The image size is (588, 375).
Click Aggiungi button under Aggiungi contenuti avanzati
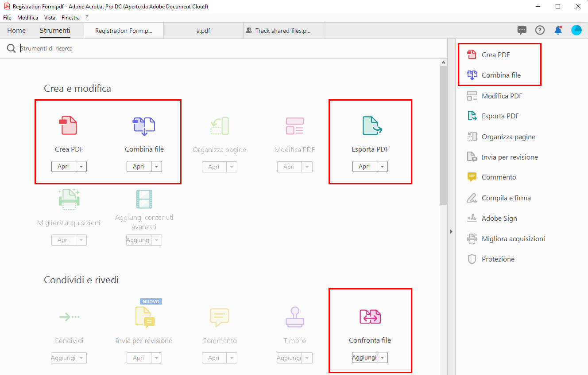(x=139, y=240)
